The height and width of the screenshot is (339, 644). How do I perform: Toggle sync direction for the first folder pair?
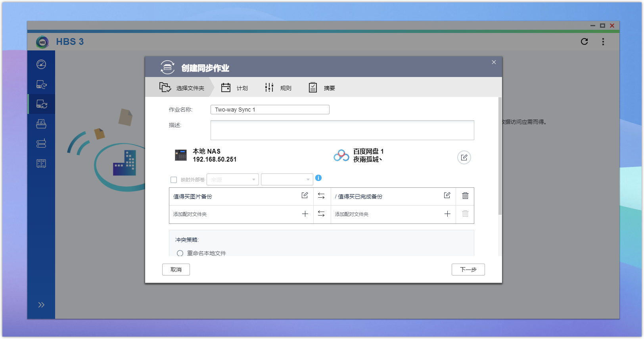coord(321,196)
